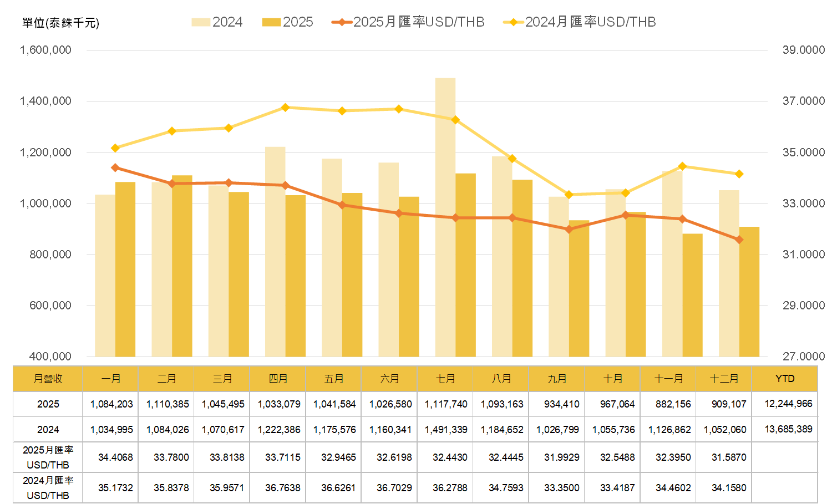Click the tallest 2024 bar for 七月
The width and height of the screenshot is (832, 504).
(445, 216)
